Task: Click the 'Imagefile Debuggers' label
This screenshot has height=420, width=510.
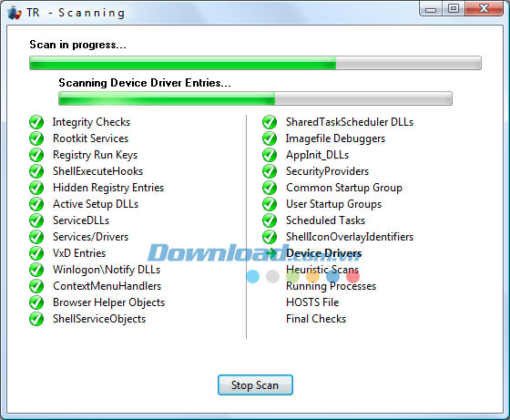Action: click(x=335, y=138)
